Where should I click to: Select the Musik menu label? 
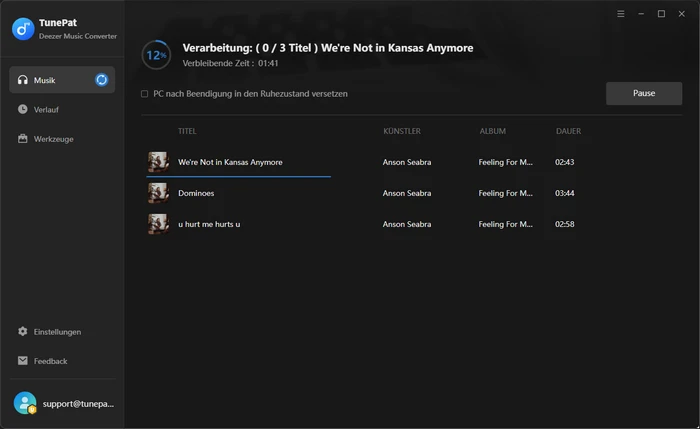[x=45, y=80]
